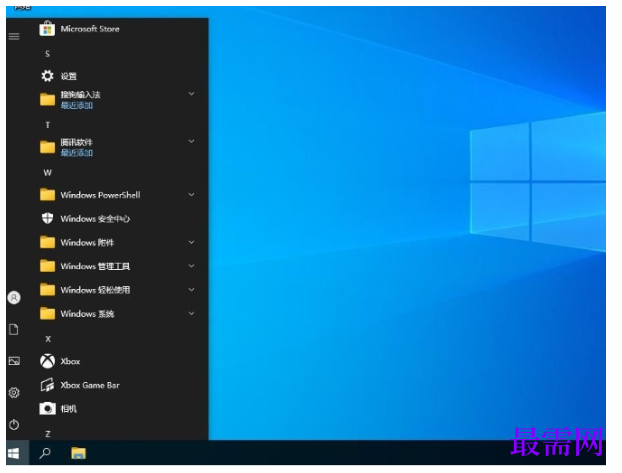Expand the Start menu hamburger icon
This screenshot has width=622, height=473.
click(x=14, y=37)
